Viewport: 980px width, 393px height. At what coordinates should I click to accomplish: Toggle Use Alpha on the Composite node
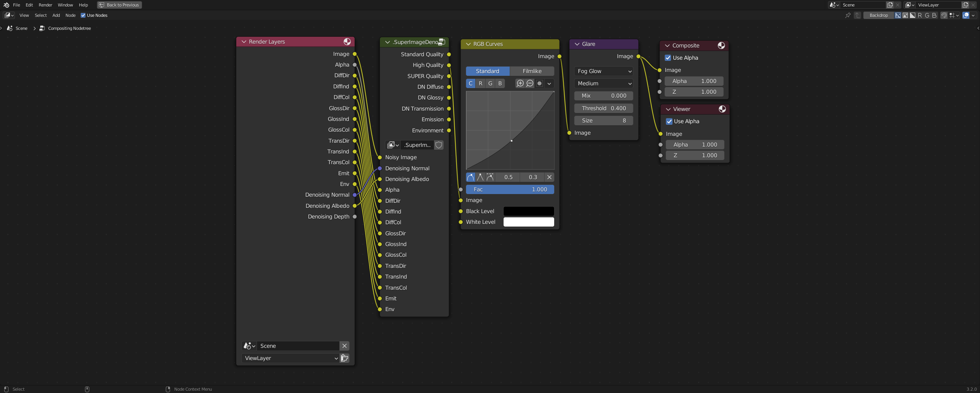pyautogui.click(x=668, y=58)
